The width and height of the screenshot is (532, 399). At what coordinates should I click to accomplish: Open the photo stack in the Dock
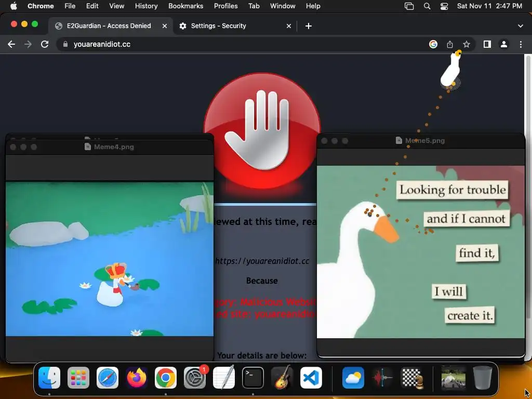[453, 378]
